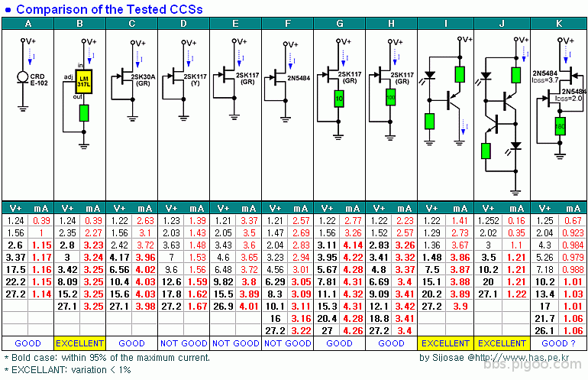
Task: Select column header F
Action: (288, 24)
